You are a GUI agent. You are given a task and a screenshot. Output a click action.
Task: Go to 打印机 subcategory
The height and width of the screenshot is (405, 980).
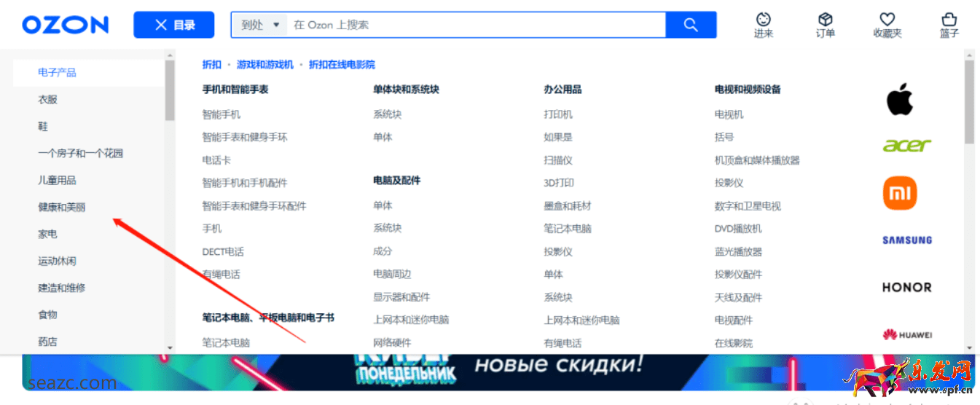coord(558,114)
